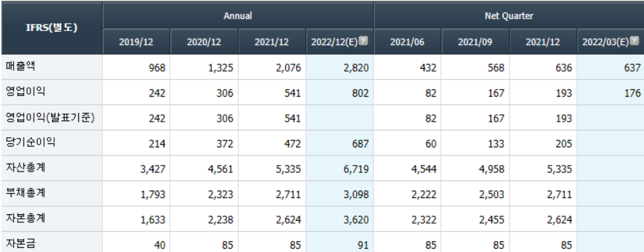Click 부채총계 estimate 3,098
This screenshot has width=644, height=252.
pos(355,195)
